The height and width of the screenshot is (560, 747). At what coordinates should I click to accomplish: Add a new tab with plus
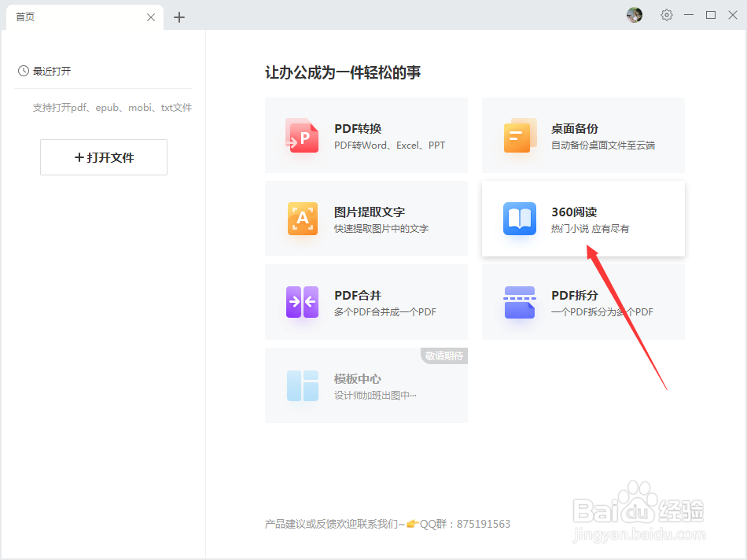pyautogui.click(x=179, y=17)
